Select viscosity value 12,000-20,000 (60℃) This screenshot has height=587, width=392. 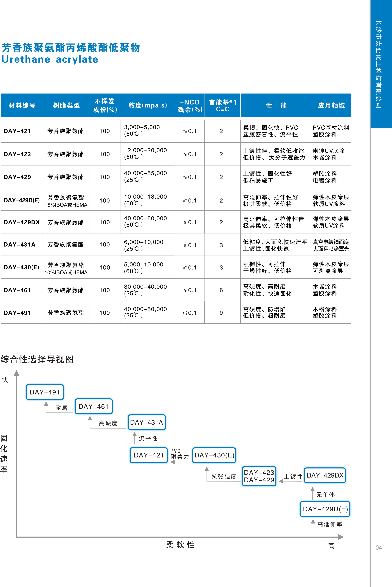(x=145, y=153)
